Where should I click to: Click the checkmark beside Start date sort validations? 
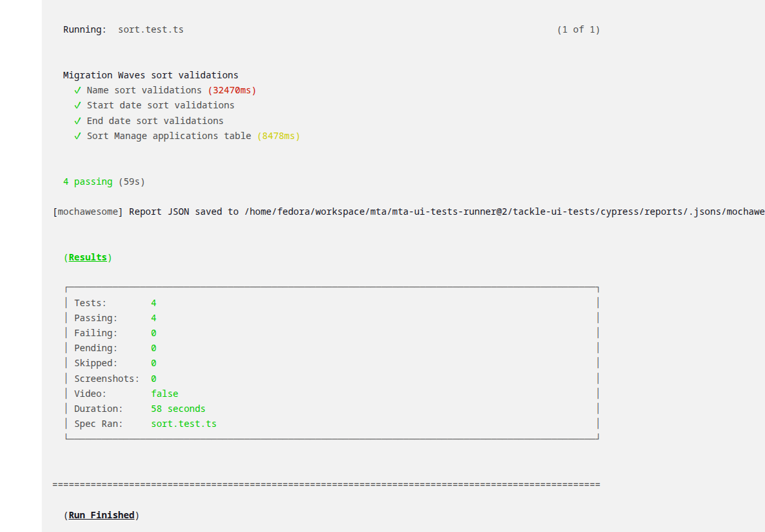78,105
